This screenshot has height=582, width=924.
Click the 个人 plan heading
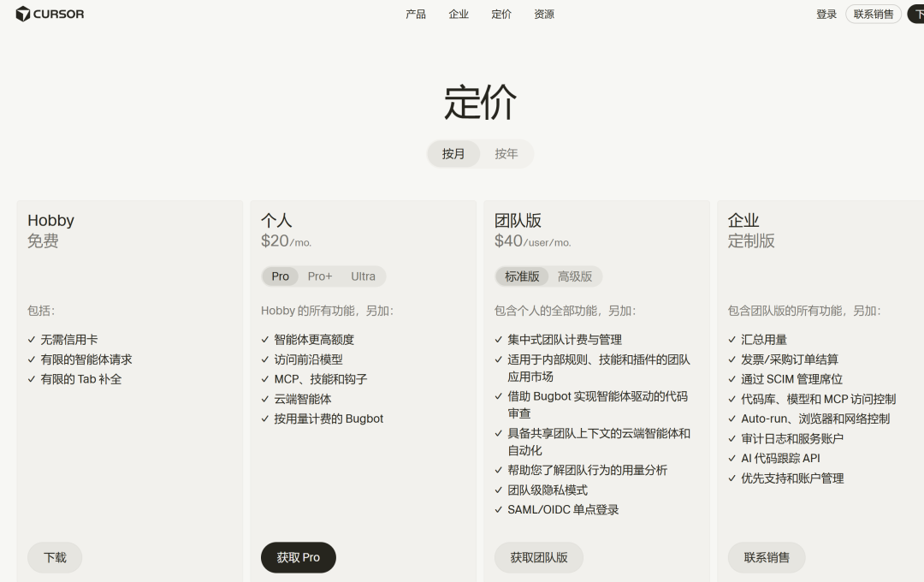click(276, 221)
